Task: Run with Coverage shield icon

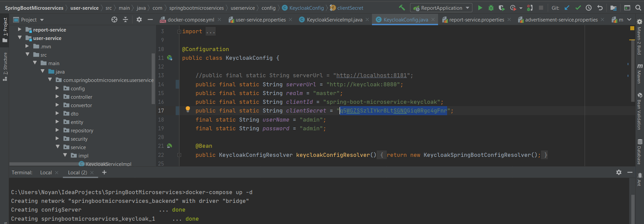Action: [x=502, y=8]
